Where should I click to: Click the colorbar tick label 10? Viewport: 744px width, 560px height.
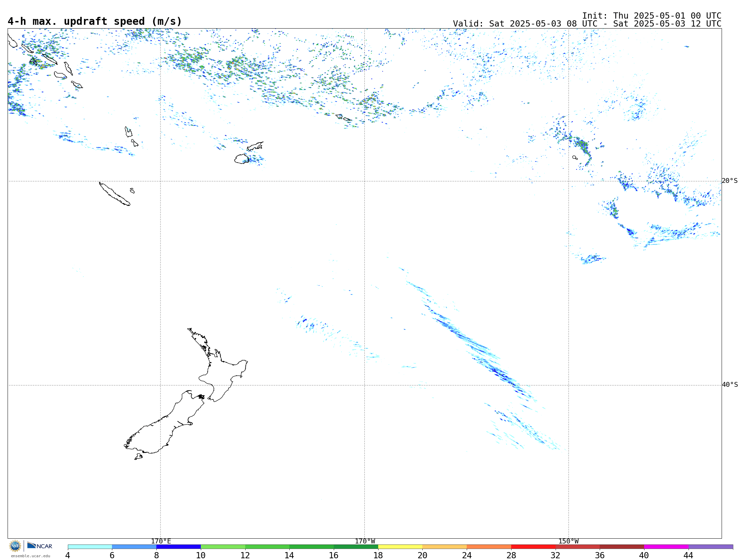201,555
